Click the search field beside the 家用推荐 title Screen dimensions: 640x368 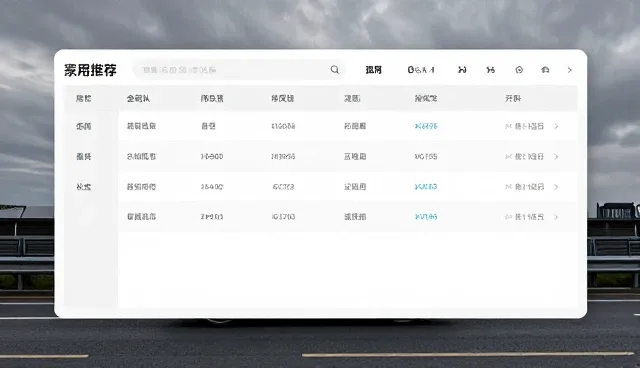[239, 70]
